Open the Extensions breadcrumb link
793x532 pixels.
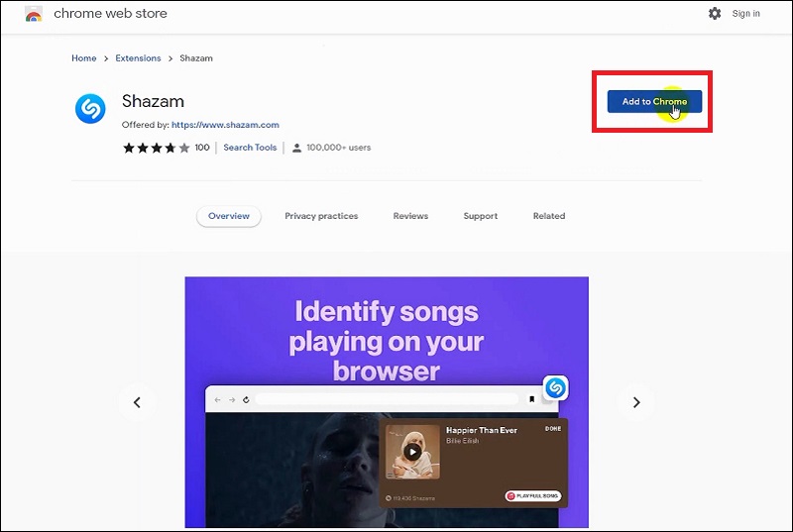138,58
